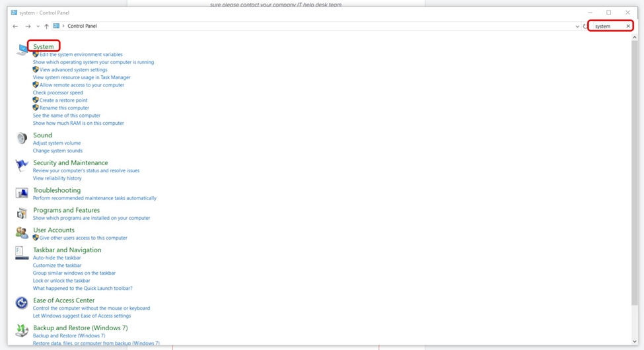Image resolution: width=644 pixels, height=350 pixels.
Task: Open the Security and Maintenance flag icon
Action: (x=22, y=166)
